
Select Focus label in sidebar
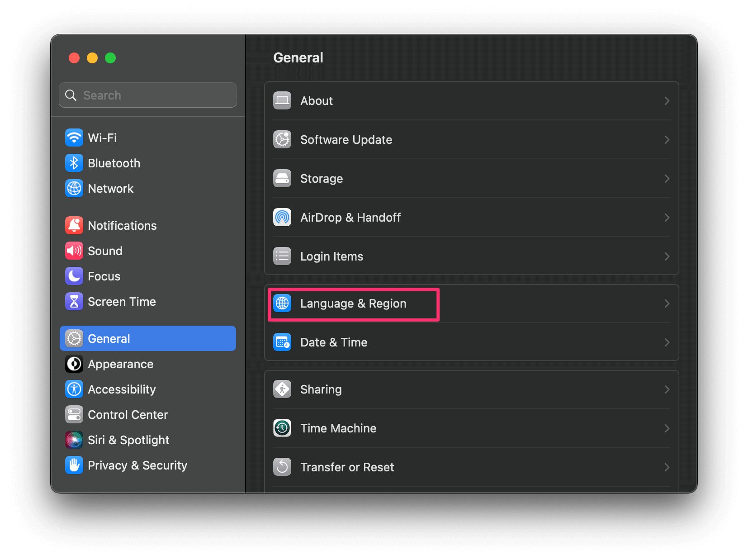pos(104,276)
